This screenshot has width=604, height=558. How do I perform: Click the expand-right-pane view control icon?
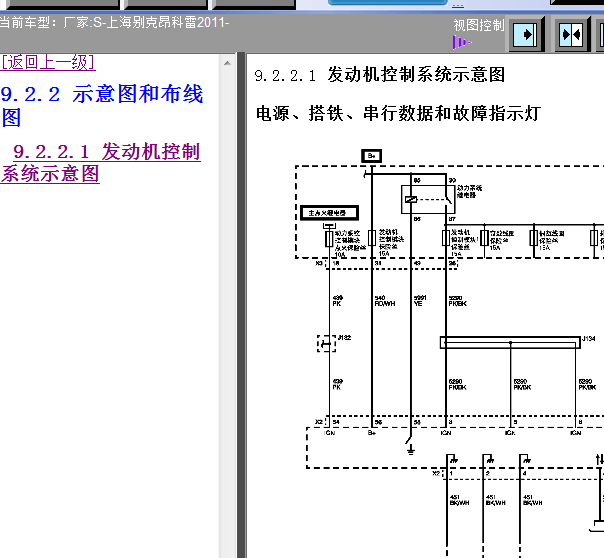(526, 35)
